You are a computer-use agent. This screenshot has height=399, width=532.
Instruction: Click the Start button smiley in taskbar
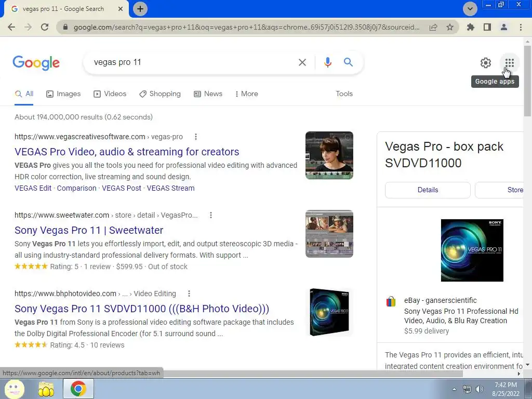pyautogui.click(x=14, y=389)
